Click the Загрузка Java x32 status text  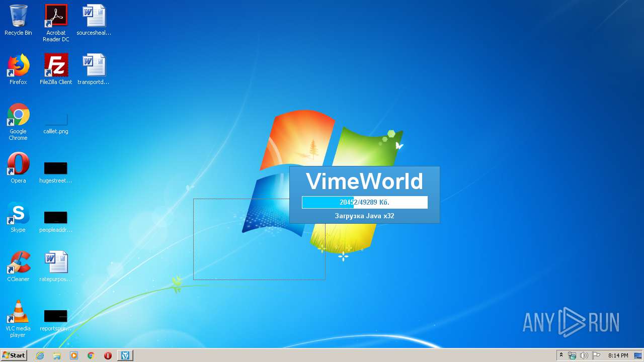(365, 216)
